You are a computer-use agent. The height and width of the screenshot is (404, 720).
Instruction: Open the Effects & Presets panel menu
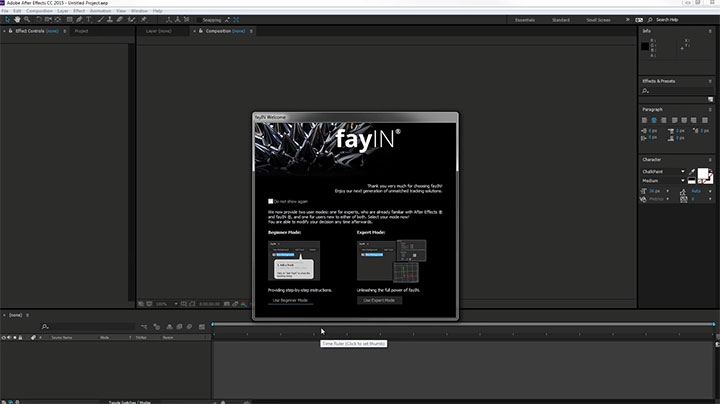(710, 81)
